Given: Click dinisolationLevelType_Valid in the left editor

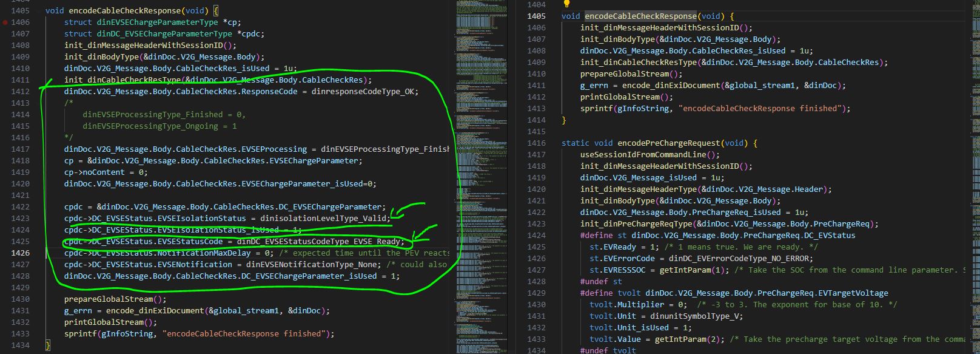Looking at the screenshot, I should point(324,219).
